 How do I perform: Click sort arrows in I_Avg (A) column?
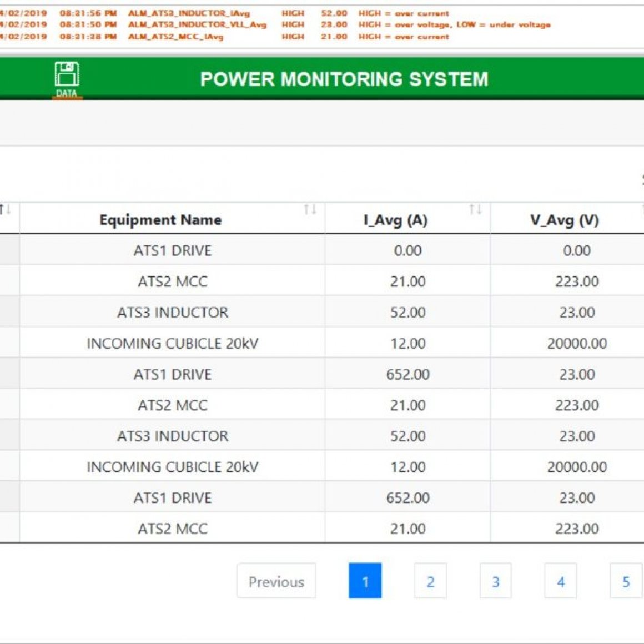[x=475, y=209]
